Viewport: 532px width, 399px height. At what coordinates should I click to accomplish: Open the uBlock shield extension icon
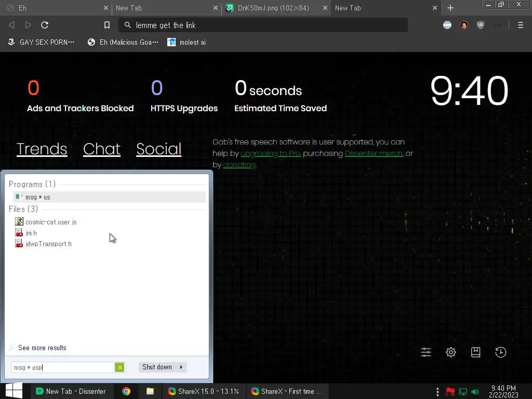481,25
